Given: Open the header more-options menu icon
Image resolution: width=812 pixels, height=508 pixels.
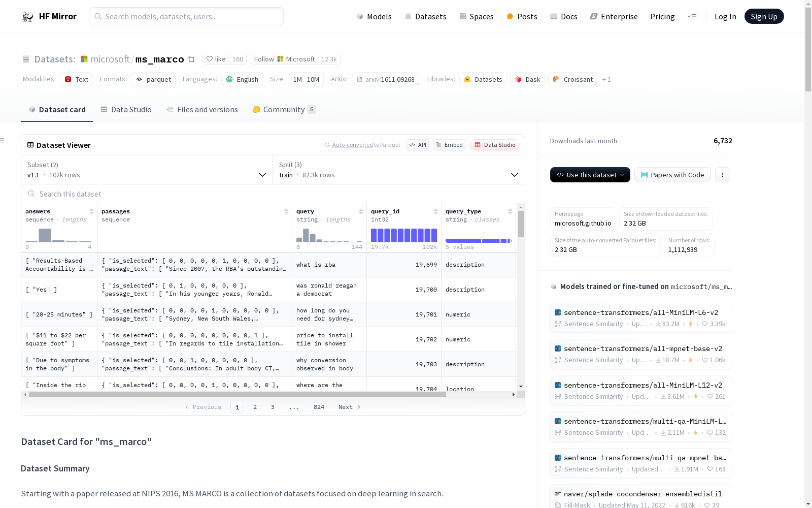Looking at the screenshot, I should coord(692,16).
